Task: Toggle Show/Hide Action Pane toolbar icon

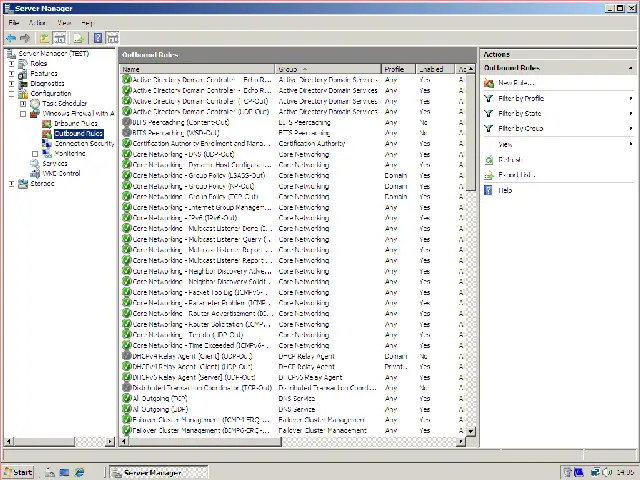Action: tap(112, 38)
